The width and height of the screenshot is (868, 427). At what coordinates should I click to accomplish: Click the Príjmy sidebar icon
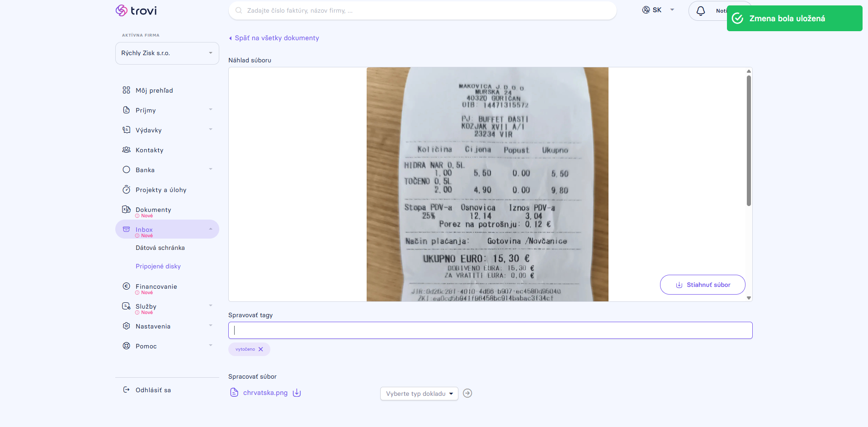[x=126, y=110]
